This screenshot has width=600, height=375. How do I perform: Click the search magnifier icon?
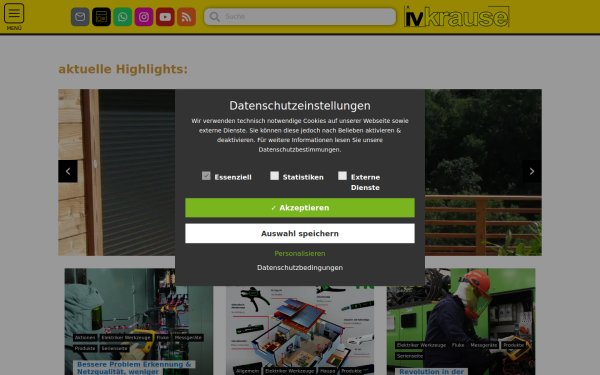point(215,17)
